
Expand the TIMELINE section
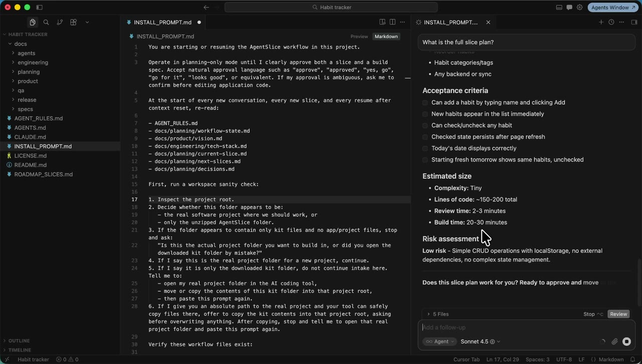20,350
